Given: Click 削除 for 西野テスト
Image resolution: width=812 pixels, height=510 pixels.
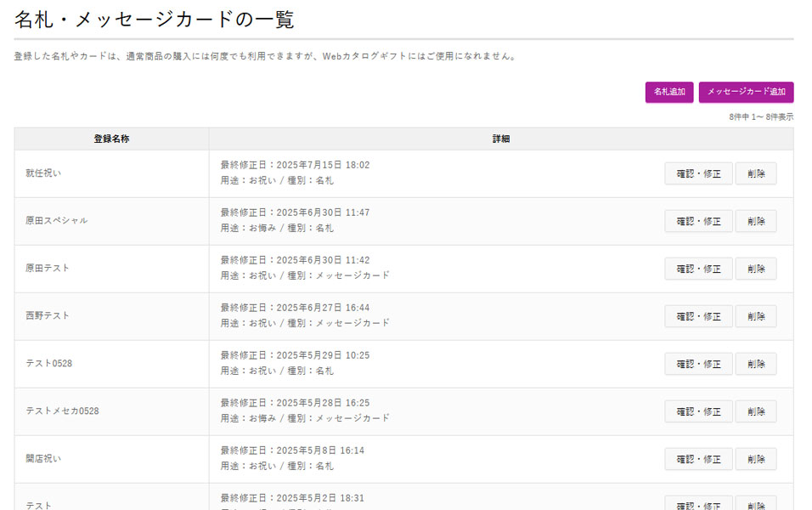Looking at the screenshot, I should 755,316.
